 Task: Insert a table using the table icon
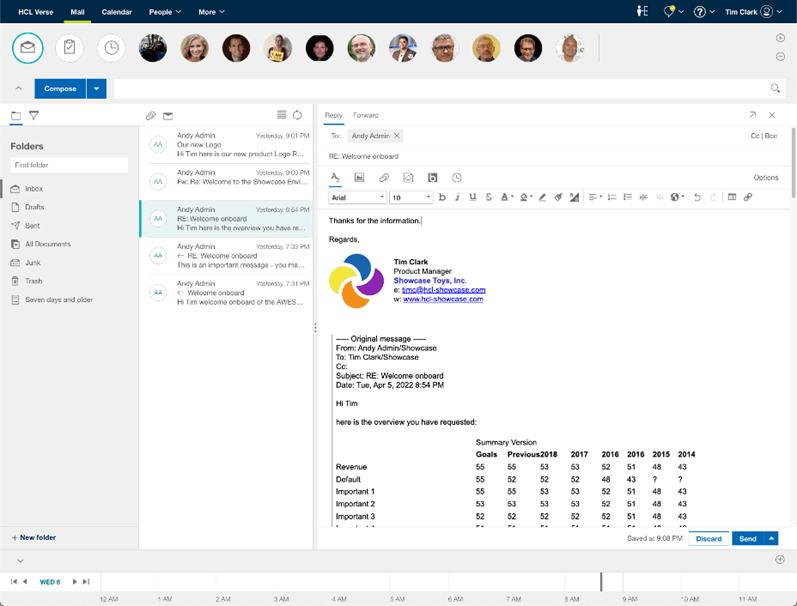coord(732,197)
